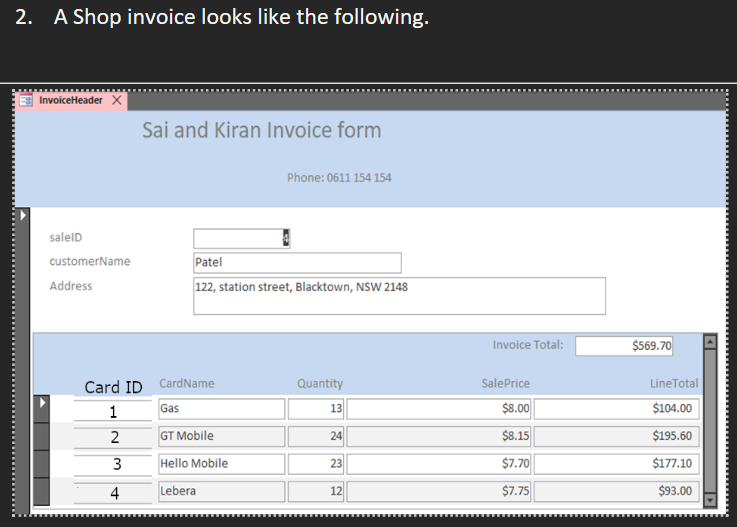Click the Invoice Total field showing $569.70
This screenshot has height=527, width=737.
pyautogui.click(x=624, y=346)
